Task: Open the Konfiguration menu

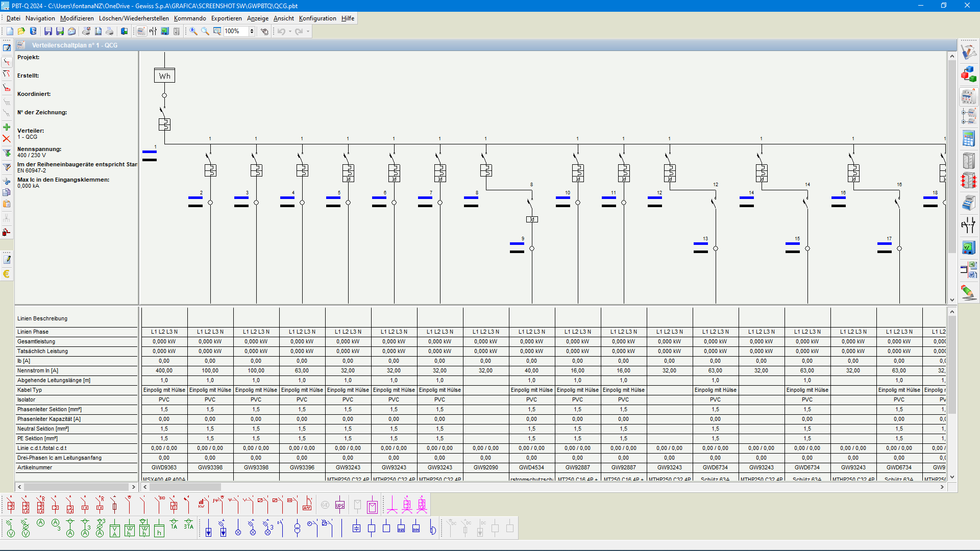Action: pyautogui.click(x=317, y=18)
